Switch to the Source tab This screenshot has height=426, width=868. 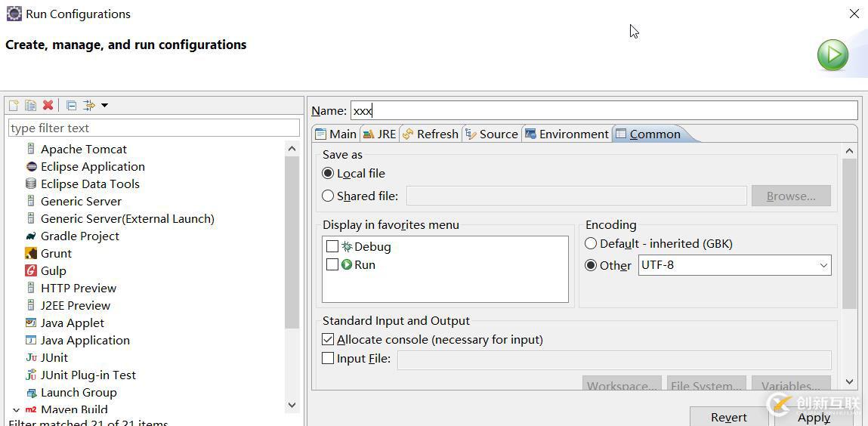coord(492,134)
